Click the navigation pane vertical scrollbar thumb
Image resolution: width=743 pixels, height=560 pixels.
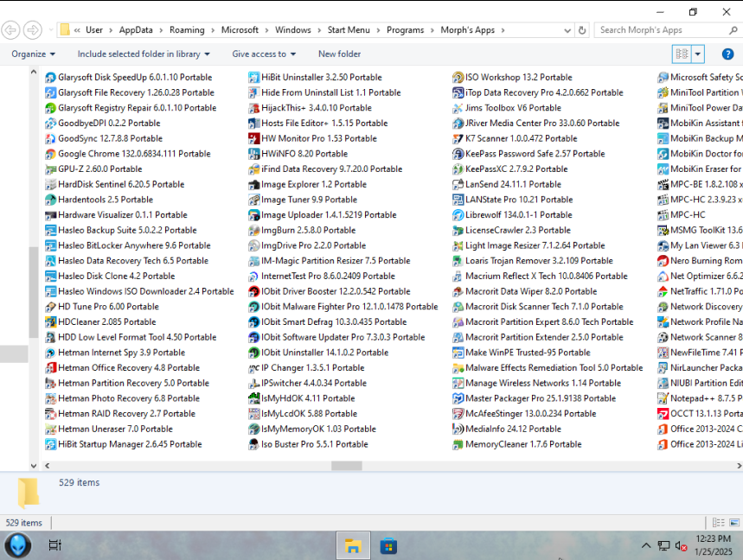click(x=33, y=292)
